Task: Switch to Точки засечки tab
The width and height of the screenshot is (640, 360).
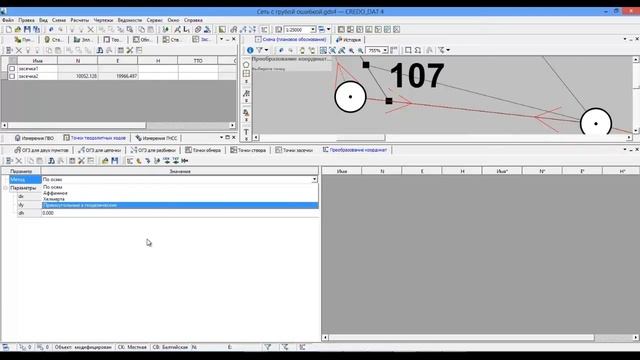Action: pyautogui.click(x=294, y=150)
